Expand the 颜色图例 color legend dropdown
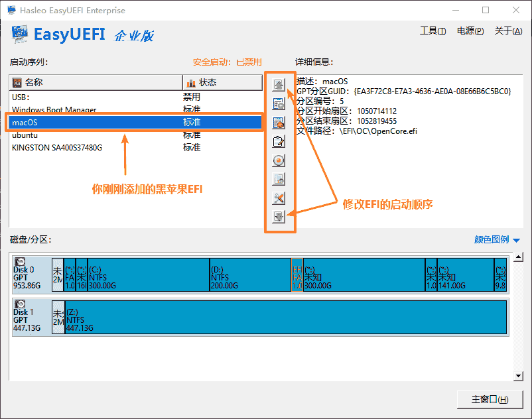Image resolution: width=532 pixels, height=419 pixels. coord(497,241)
